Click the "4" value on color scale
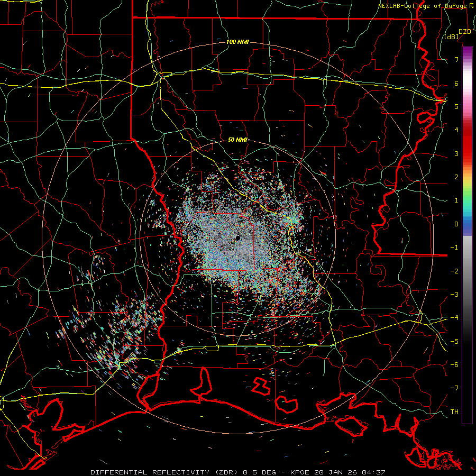The width and height of the screenshot is (476, 476). pos(456,130)
